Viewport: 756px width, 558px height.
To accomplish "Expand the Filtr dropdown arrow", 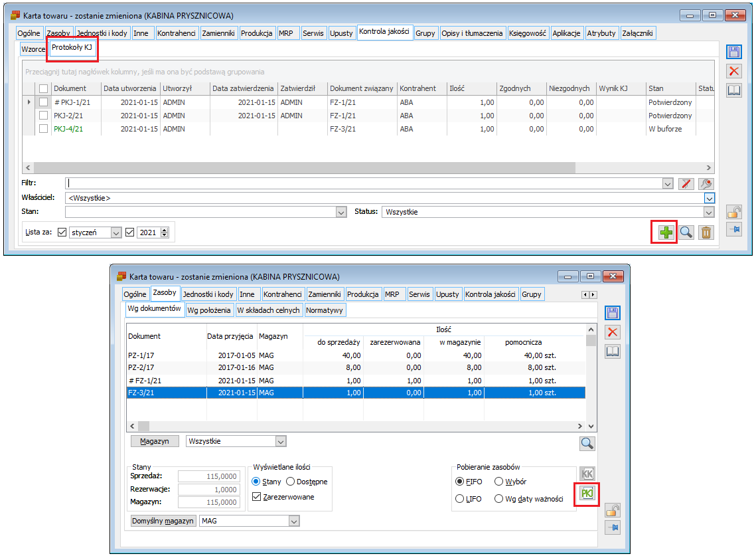I will [667, 184].
